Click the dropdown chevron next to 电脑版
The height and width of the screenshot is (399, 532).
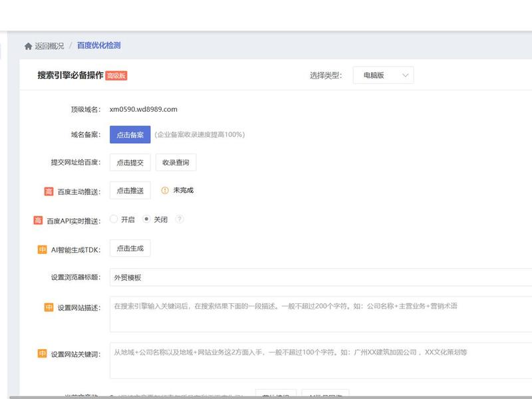tap(405, 75)
